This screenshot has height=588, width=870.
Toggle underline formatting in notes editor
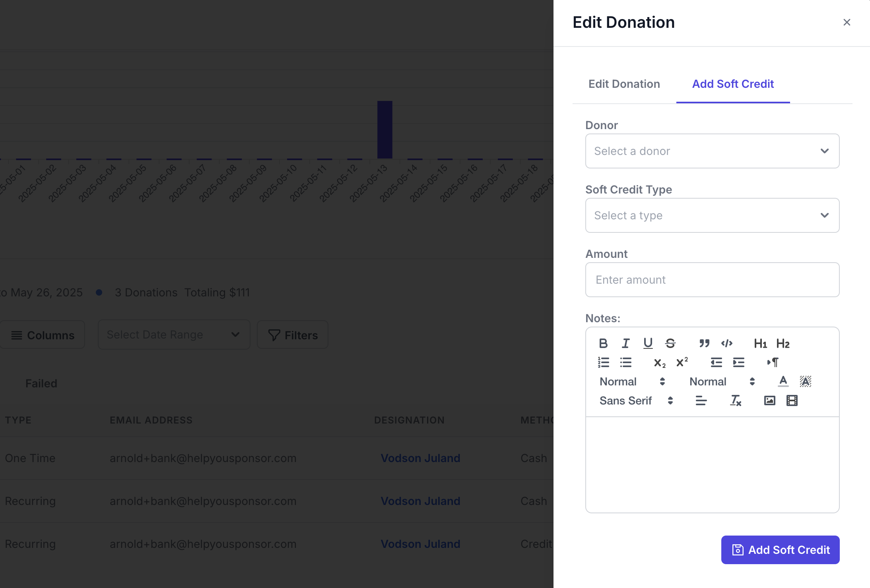click(648, 343)
